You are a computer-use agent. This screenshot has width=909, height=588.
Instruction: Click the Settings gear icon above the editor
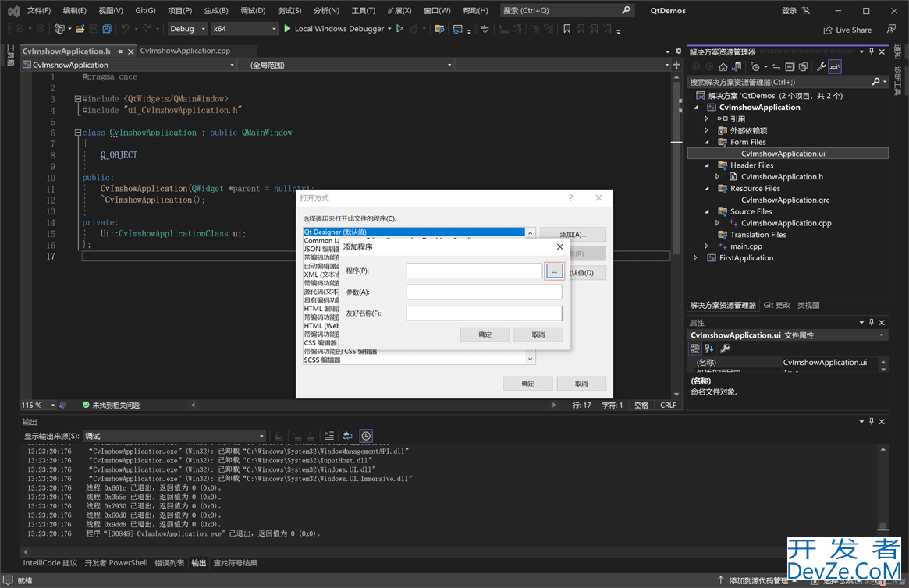678,51
